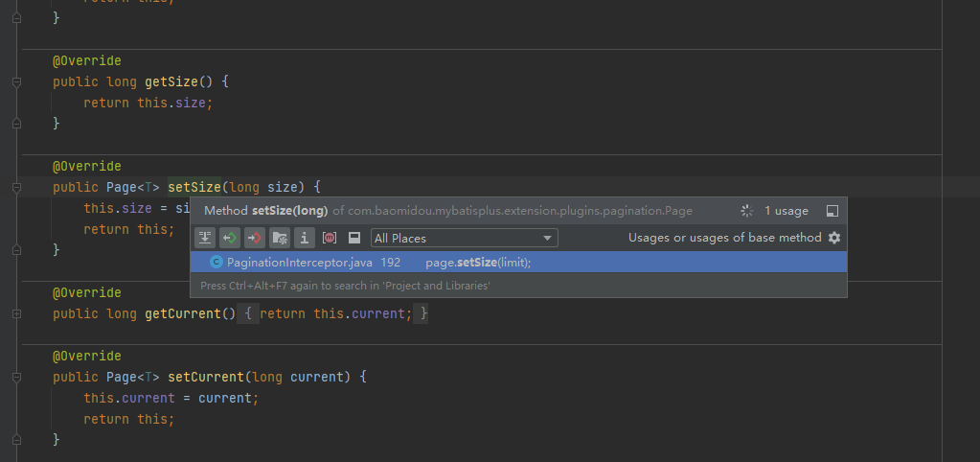This screenshot has width=980, height=462.
Task: Click 'return this;' inside setCurrent method
Action: 129,419
